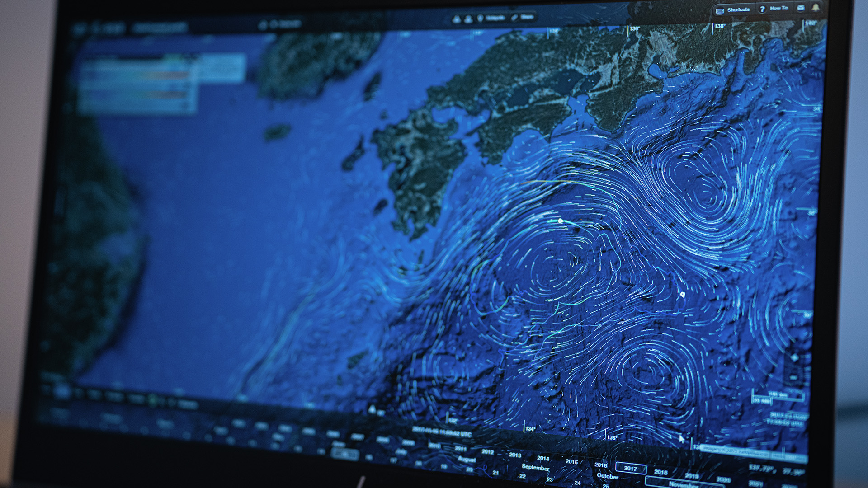Choose October in the month timeline
868x488 pixels.
pyautogui.click(x=608, y=476)
